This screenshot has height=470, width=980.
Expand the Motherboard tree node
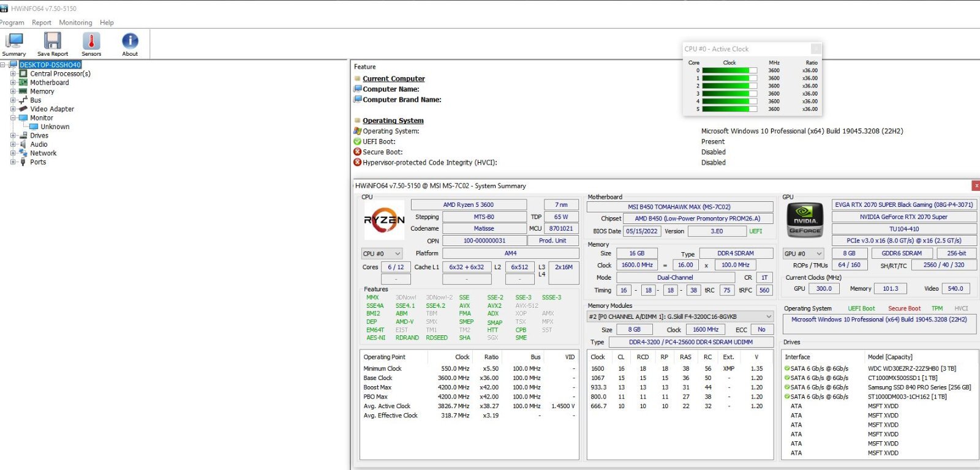point(13,83)
